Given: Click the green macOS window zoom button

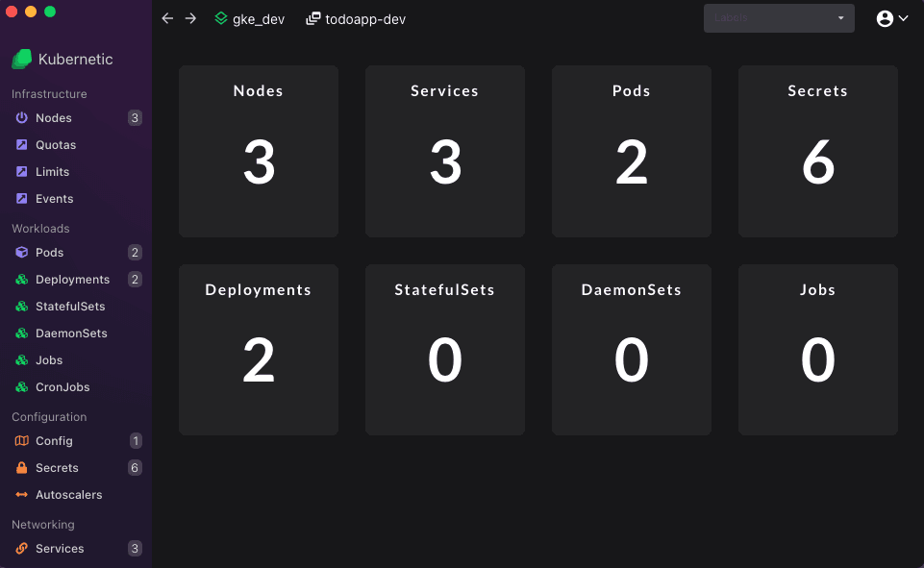Looking at the screenshot, I should (50, 12).
